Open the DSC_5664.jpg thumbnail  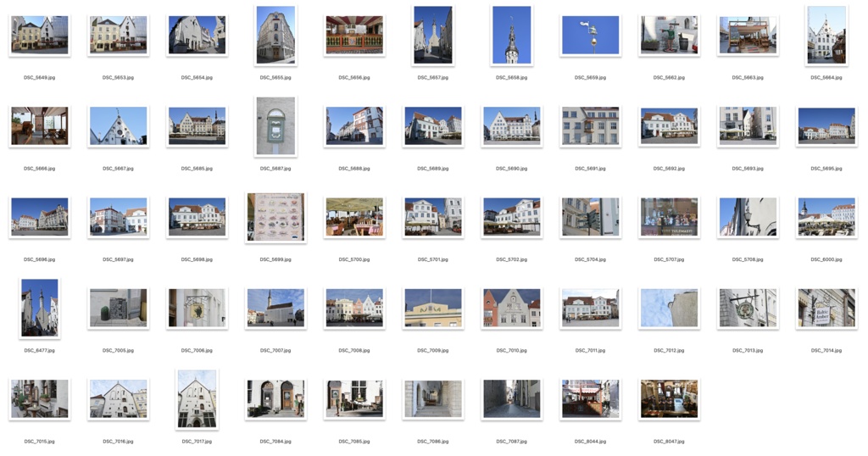pos(826,35)
